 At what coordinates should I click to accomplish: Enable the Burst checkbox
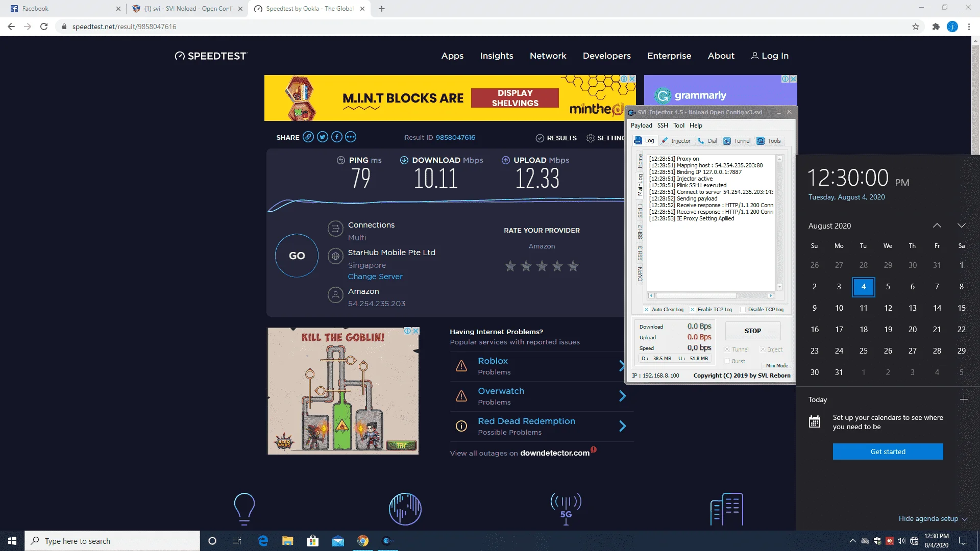[727, 361]
